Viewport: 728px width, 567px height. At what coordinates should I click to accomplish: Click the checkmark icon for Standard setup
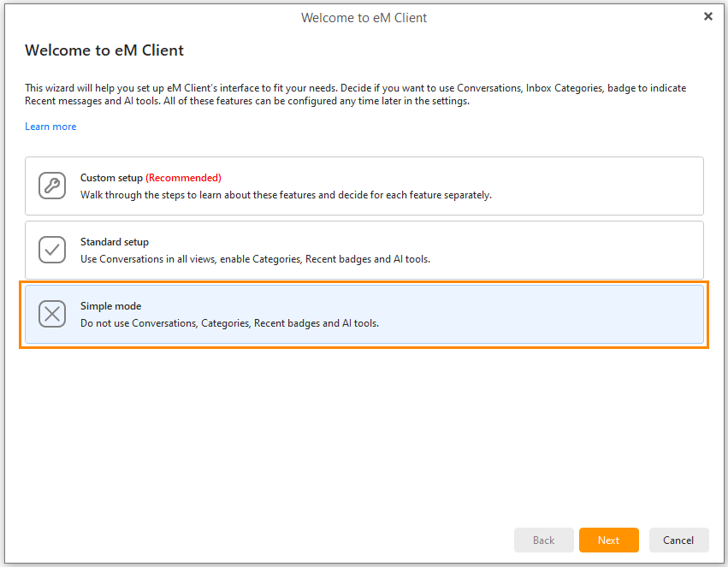[52, 250]
